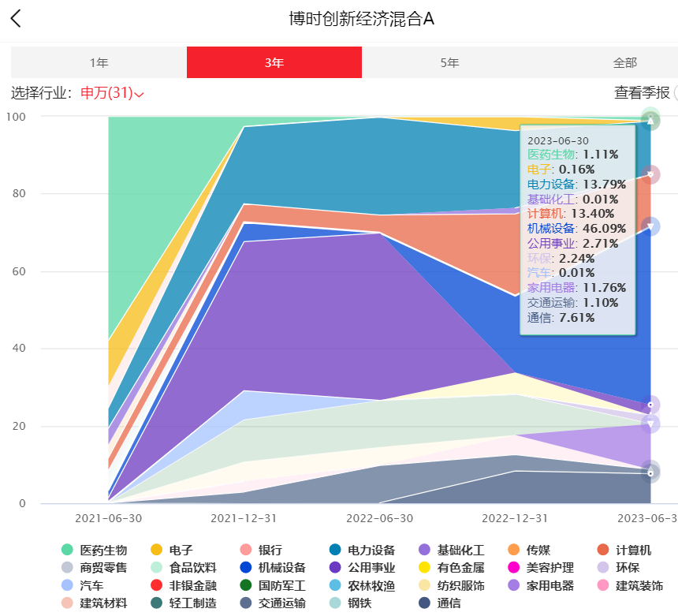Click the 公用事业 purple legend dot

pyautogui.click(x=335, y=567)
